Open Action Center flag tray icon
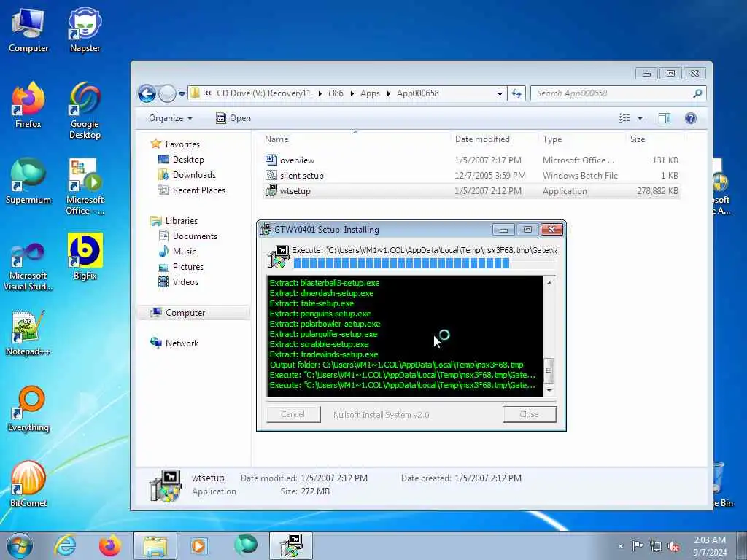Image resolution: width=747 pixels, height=560 pixels. 638,545
